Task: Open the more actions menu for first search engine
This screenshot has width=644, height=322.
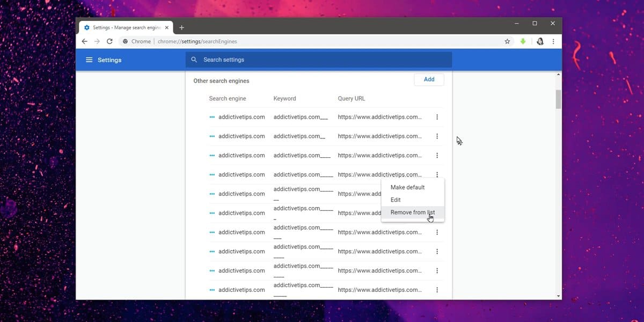Action: click(437, 116)
